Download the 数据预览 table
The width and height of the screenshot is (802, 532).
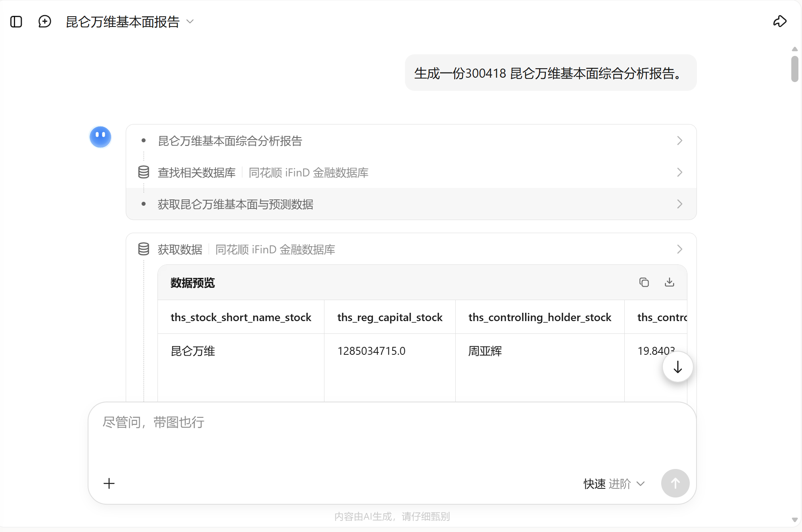[x=670, y=282]
